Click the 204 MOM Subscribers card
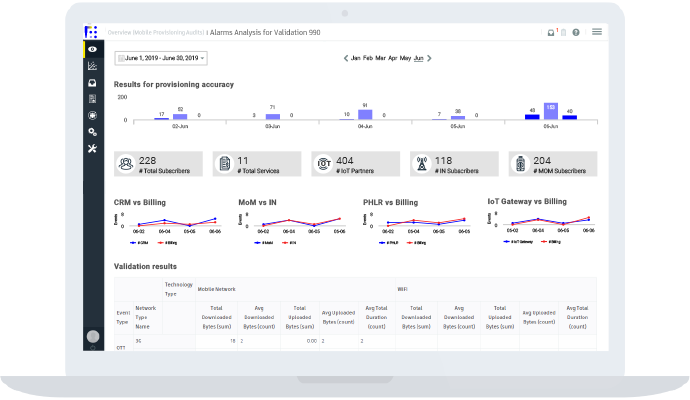This screenshot has height=400, width=690. pos(553,164)
